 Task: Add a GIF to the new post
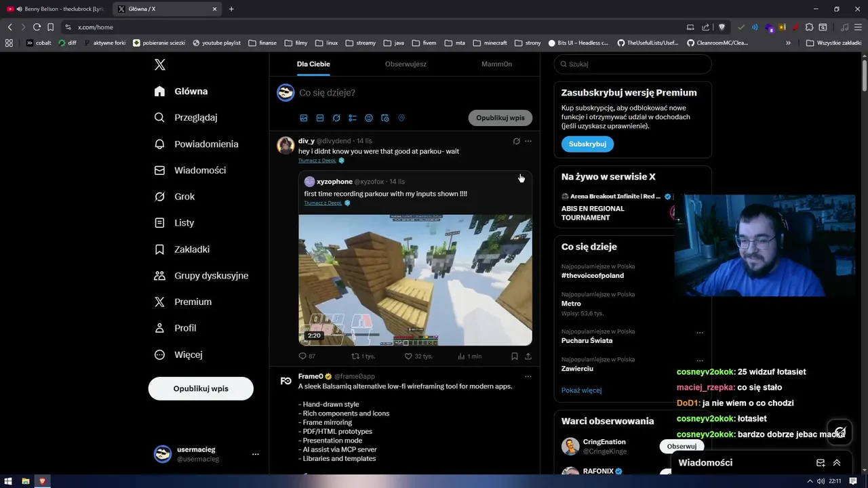coord(320,118)
